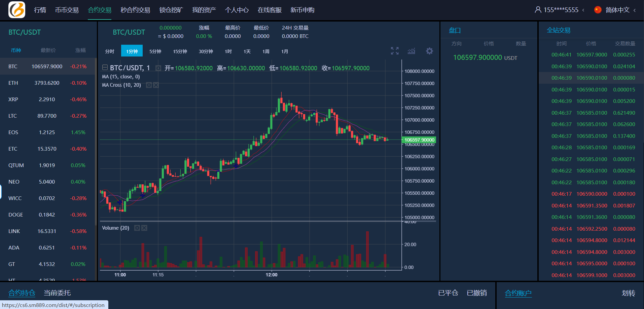Open MA Cross indicator settings

pyautogui.click(x=149, y=85)
